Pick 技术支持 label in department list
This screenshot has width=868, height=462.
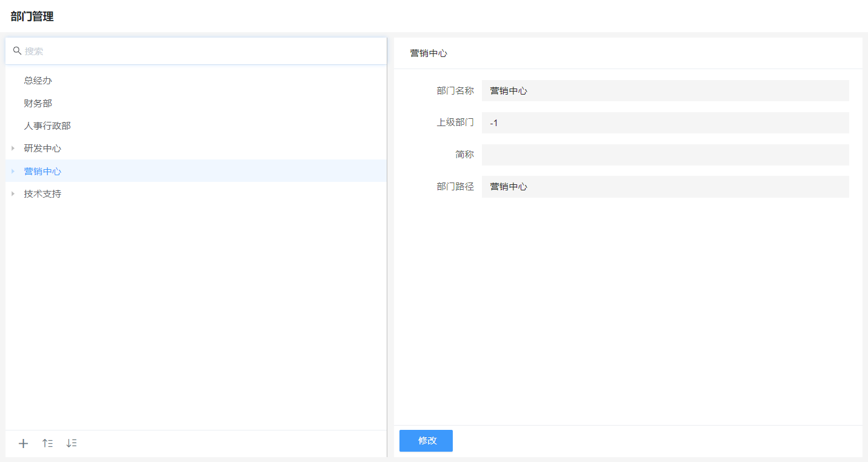(42, 194)
